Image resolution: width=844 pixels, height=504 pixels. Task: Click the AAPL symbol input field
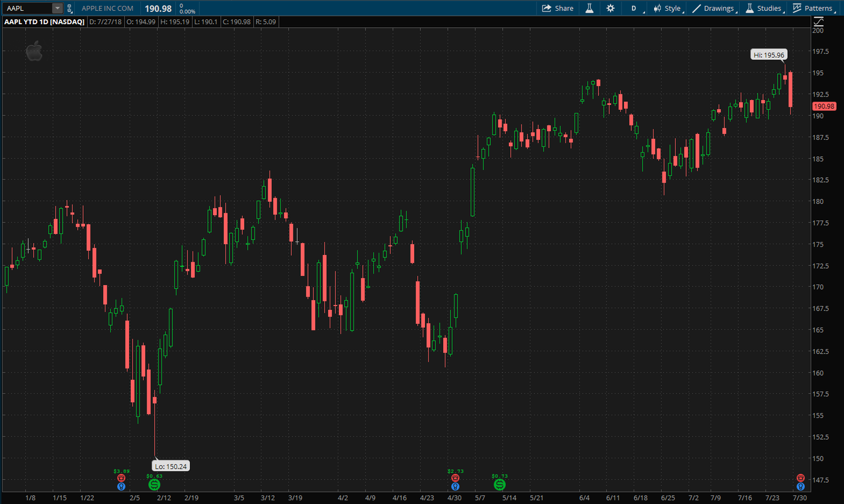click(28, 8)
